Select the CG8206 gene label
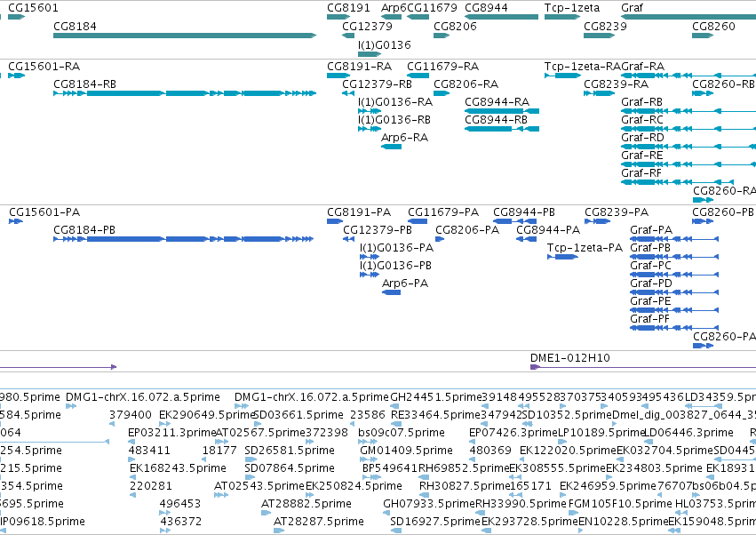Viewport: 756px width, 535px height. [455, 26]
